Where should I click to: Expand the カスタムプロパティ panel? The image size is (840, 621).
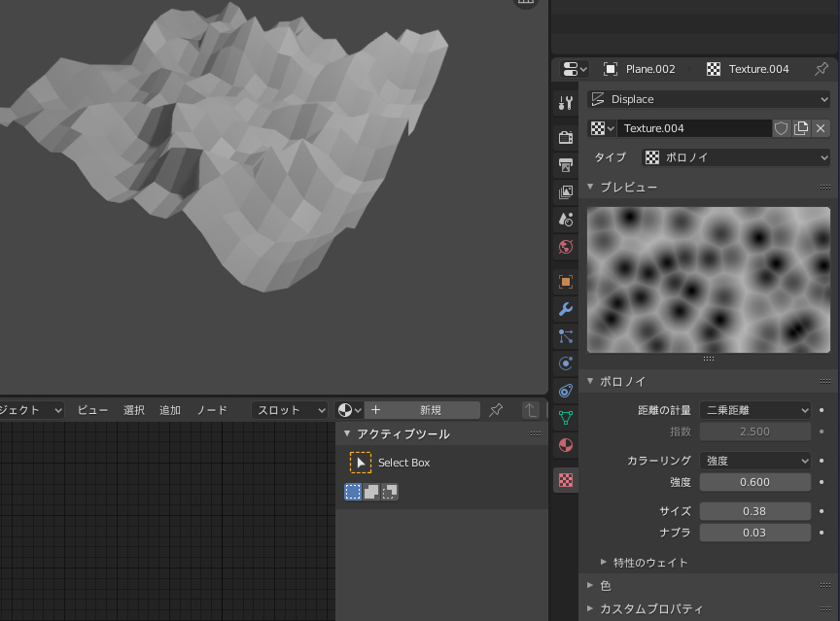(x=590, y=608)
